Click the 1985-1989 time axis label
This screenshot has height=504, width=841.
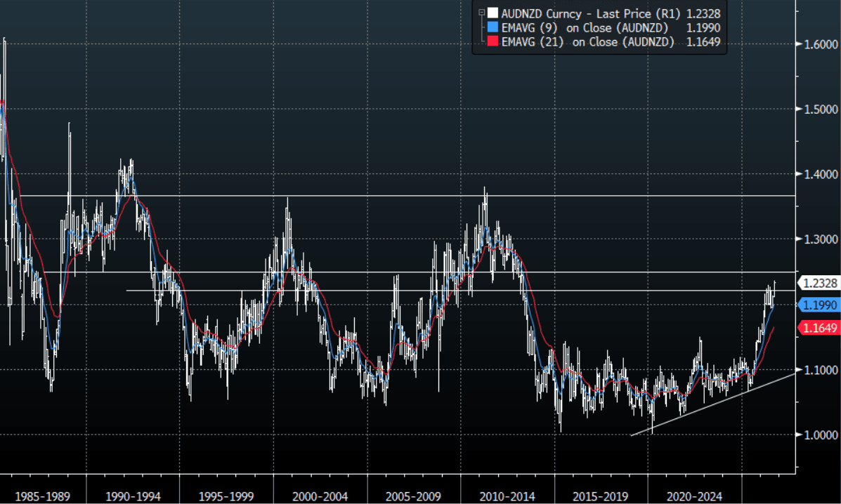click(42, 496)
